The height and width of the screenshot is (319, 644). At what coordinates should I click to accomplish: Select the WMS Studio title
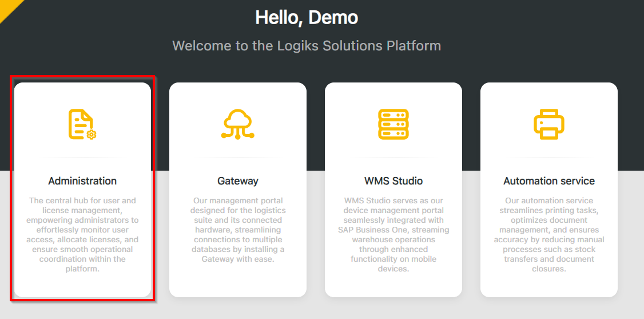coord(393,181)
